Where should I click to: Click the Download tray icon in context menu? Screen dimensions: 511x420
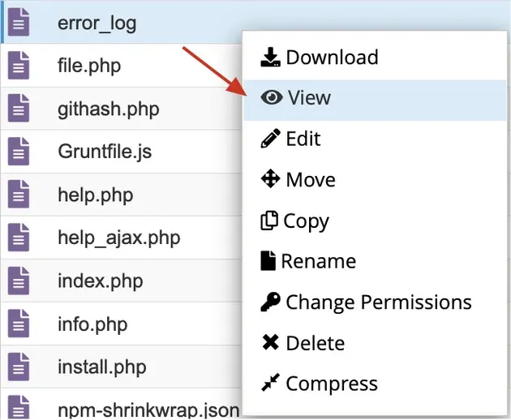click(270, 58)
